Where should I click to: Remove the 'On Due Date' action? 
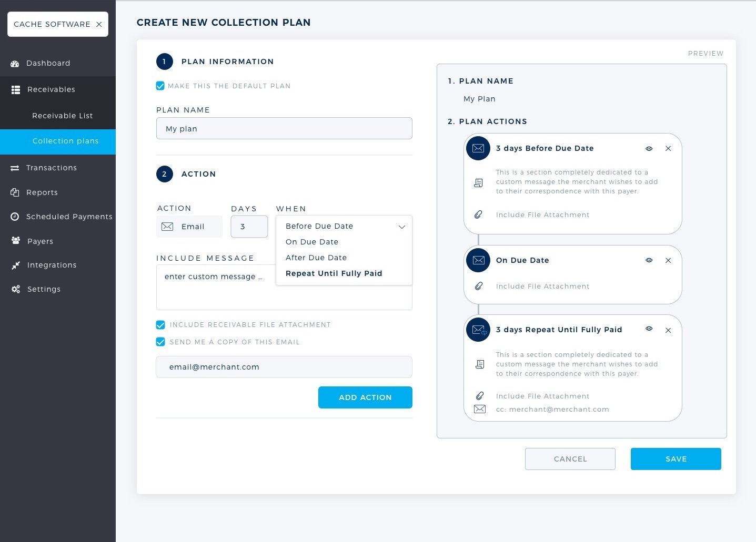pos(668,261)
